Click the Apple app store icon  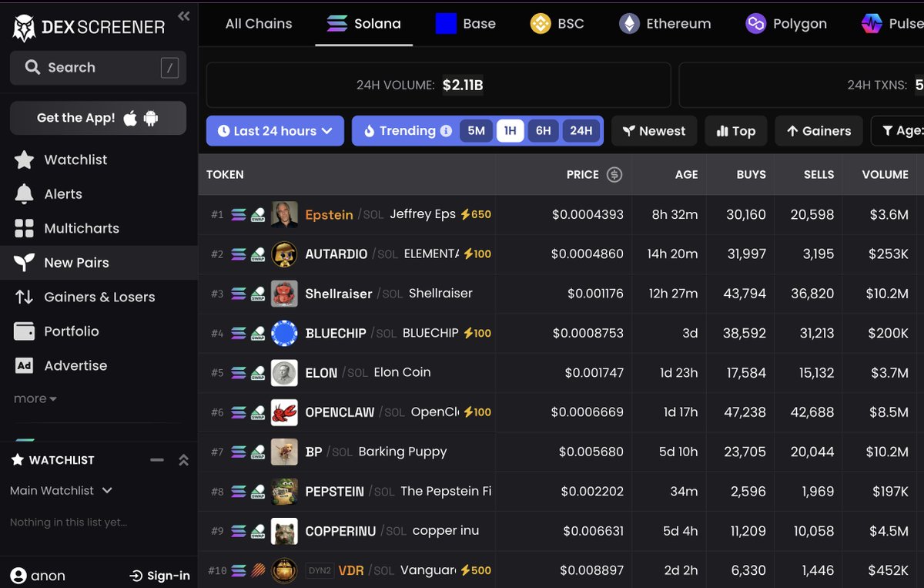click(x=130, y=118)
